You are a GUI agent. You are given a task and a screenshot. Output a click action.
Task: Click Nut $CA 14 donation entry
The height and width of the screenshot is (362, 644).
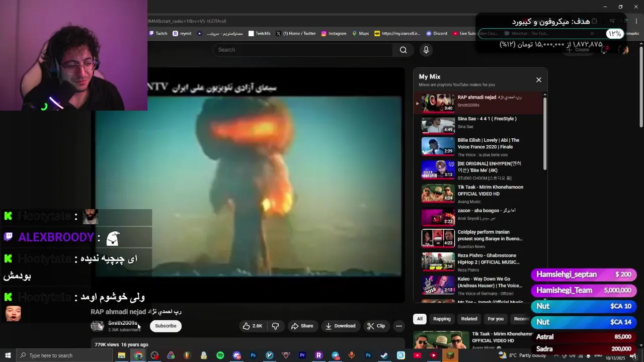click(x=584, y=322)
